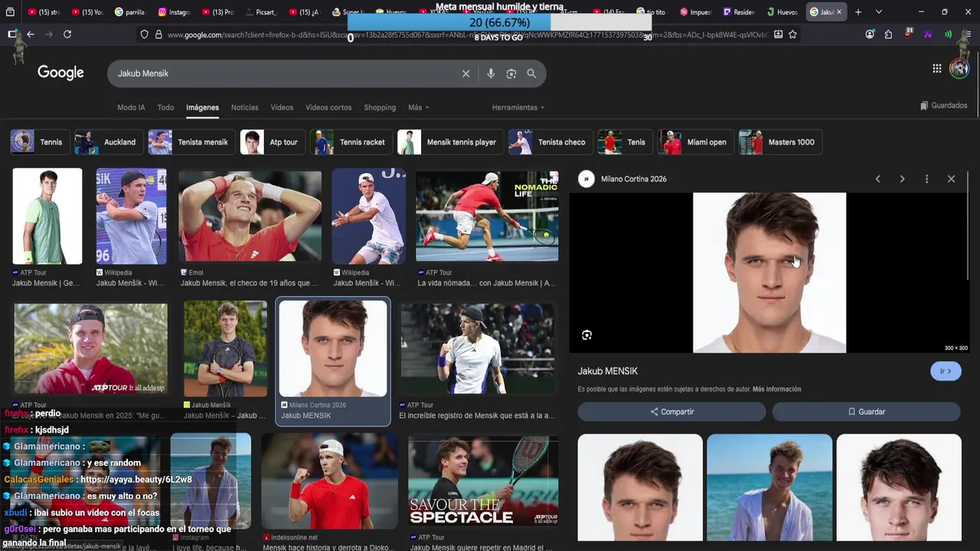Click the donation goal progress bar
The image size is (980, 551).
pyautogui.click(x=499, y=23)
